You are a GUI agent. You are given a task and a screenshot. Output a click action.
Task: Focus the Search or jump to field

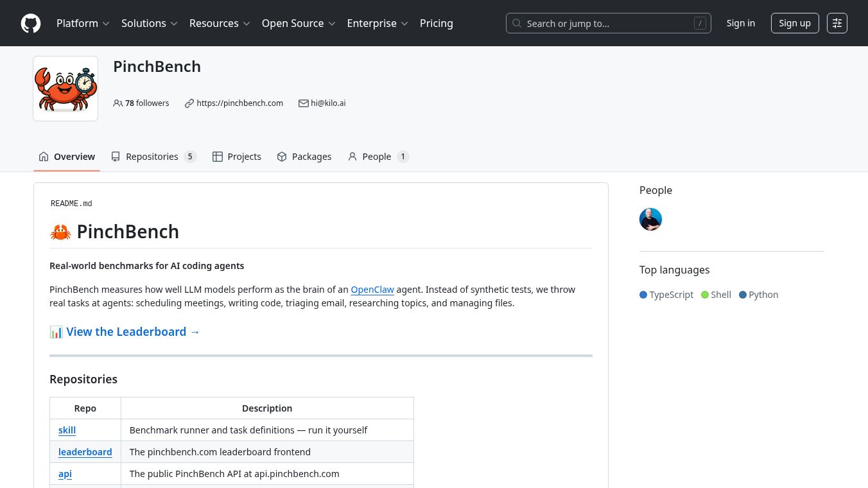[x=608, y=23]
